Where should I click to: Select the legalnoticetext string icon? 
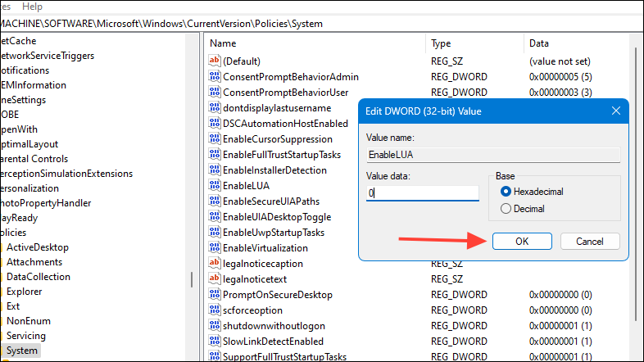point(215,278)
